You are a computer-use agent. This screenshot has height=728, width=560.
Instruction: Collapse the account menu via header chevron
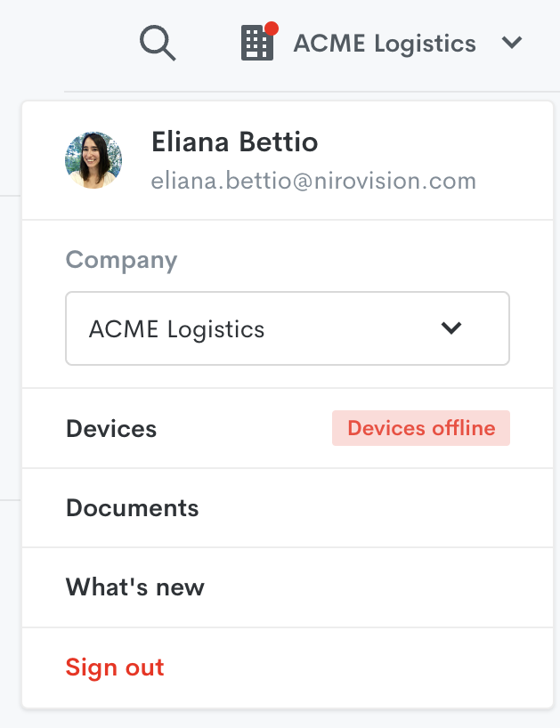tap(511, 43)
